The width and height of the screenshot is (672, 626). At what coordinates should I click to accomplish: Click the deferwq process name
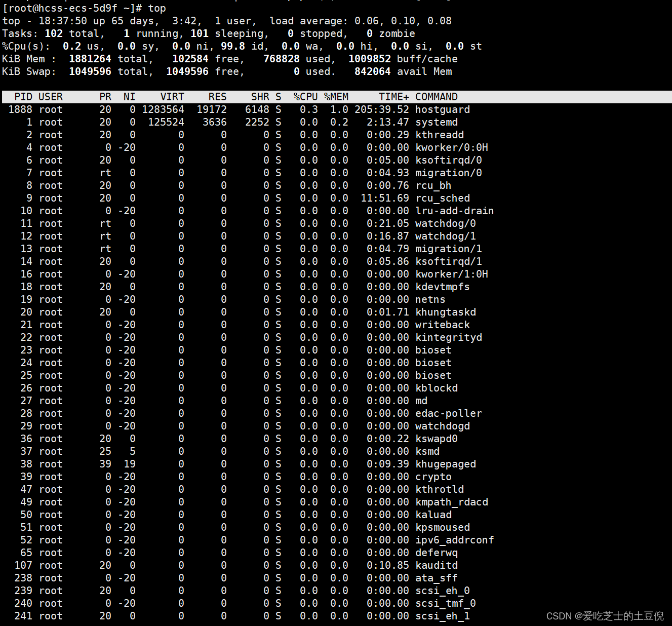(x=437, y=553)
